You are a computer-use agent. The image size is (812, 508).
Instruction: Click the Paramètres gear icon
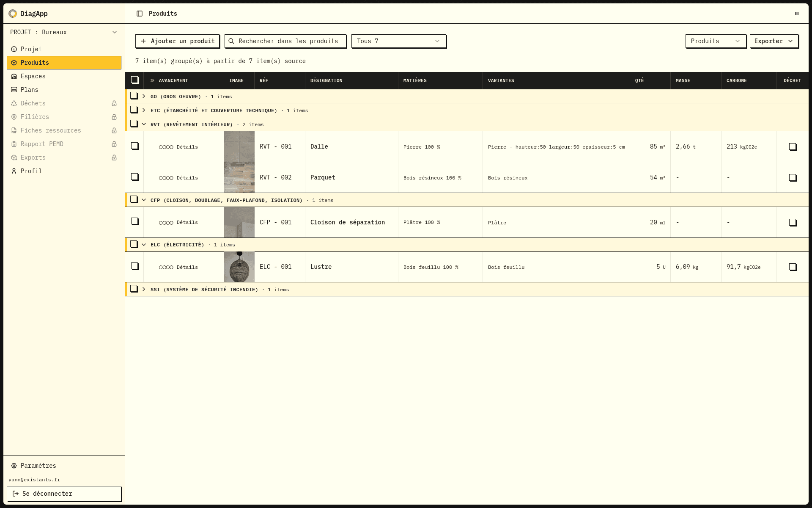point(14,466)
